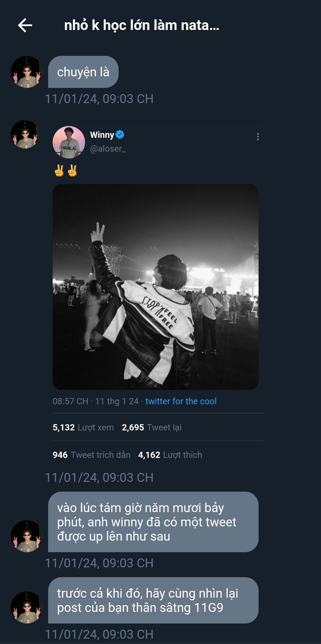Tap the "chuyện là" message bubble
Viewport: 321px width, 644px height.
(x=83, y=72)
